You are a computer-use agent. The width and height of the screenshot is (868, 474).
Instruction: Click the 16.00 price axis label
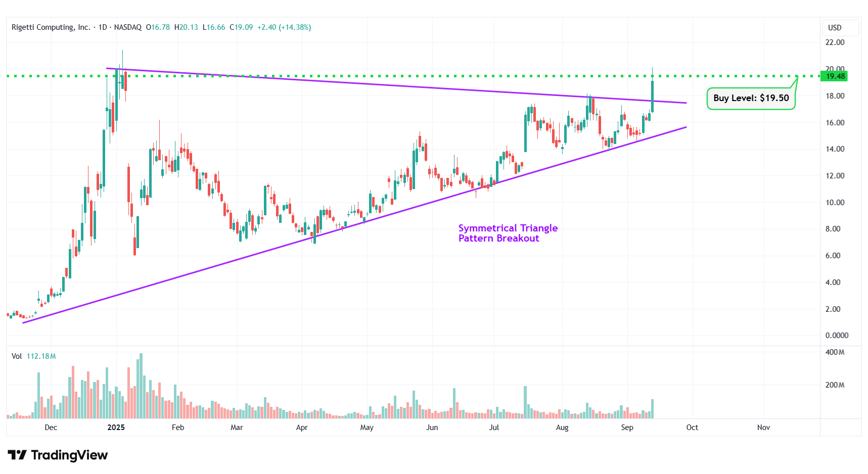click(835, 123)
